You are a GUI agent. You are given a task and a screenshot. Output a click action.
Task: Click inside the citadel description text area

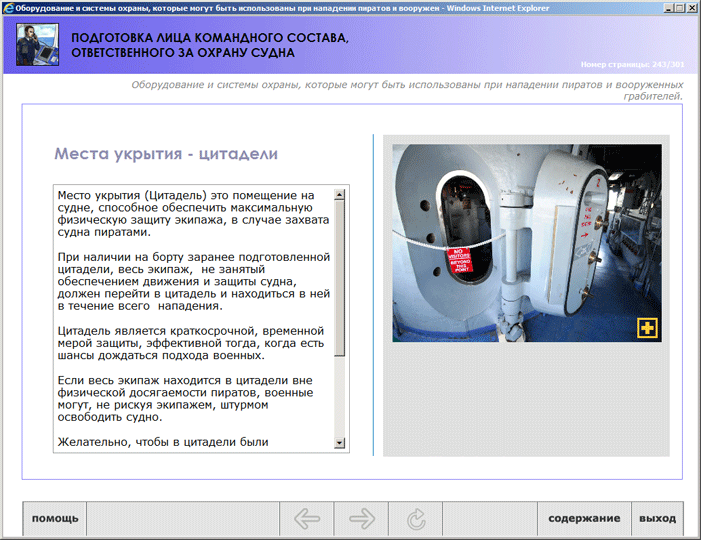(194, 318)
